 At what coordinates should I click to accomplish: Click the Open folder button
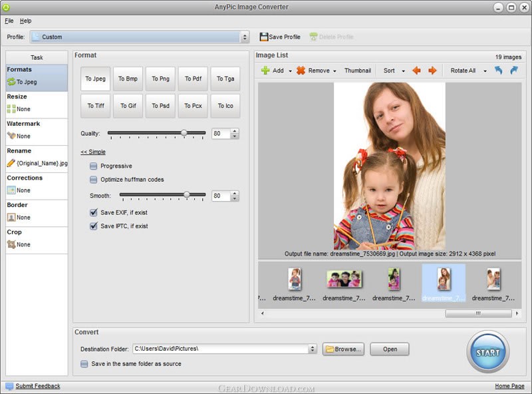[x=390, y=349]
